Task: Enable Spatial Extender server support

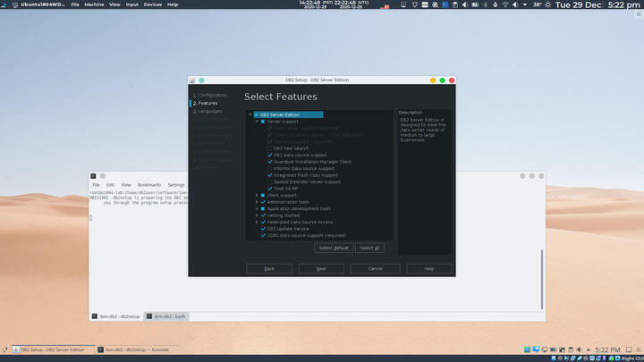Action: 270,181
